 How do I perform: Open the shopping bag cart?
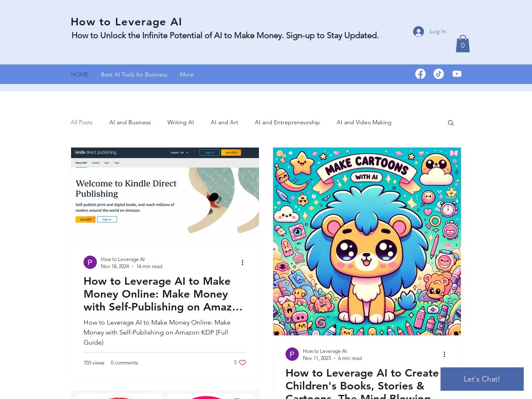coord(463,44)
